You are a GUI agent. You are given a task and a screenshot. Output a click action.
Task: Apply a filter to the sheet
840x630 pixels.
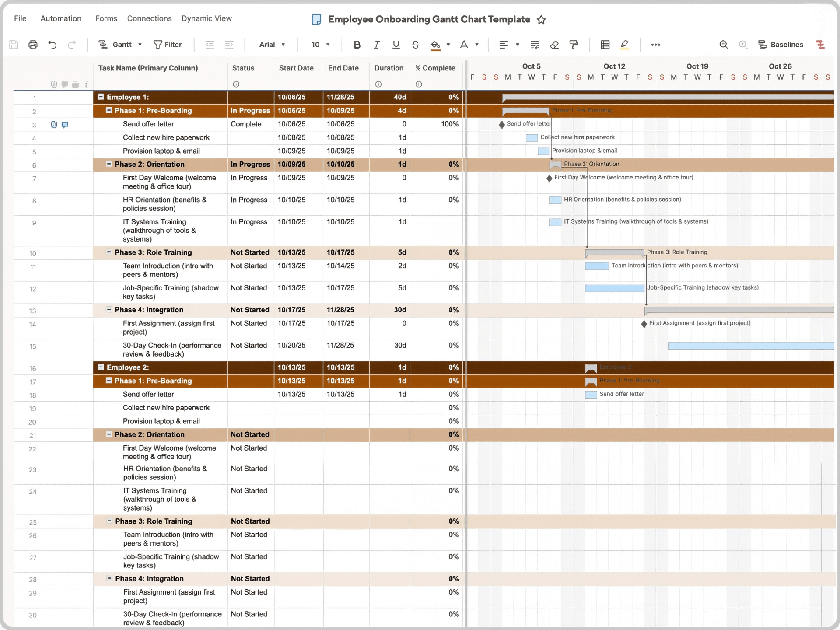coord(168,44)
